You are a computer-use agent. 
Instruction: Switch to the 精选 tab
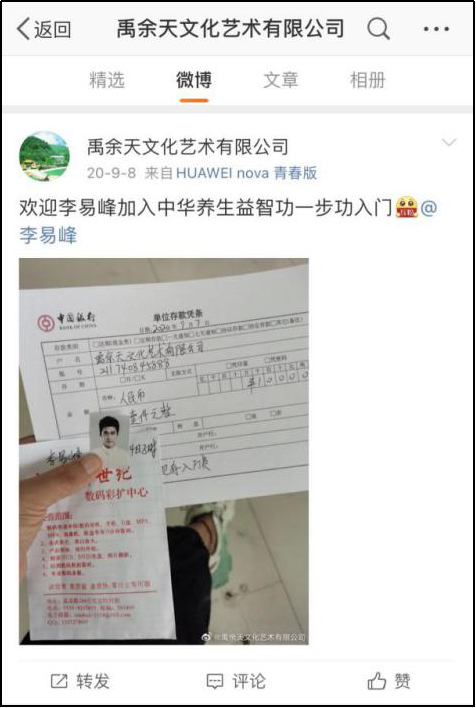click(x=107, y=80)
